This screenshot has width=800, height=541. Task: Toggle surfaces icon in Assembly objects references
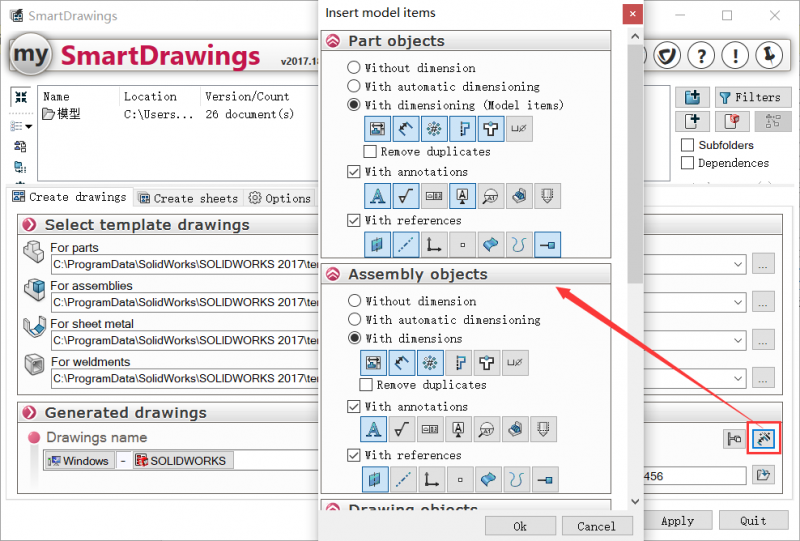pos(488,479)
